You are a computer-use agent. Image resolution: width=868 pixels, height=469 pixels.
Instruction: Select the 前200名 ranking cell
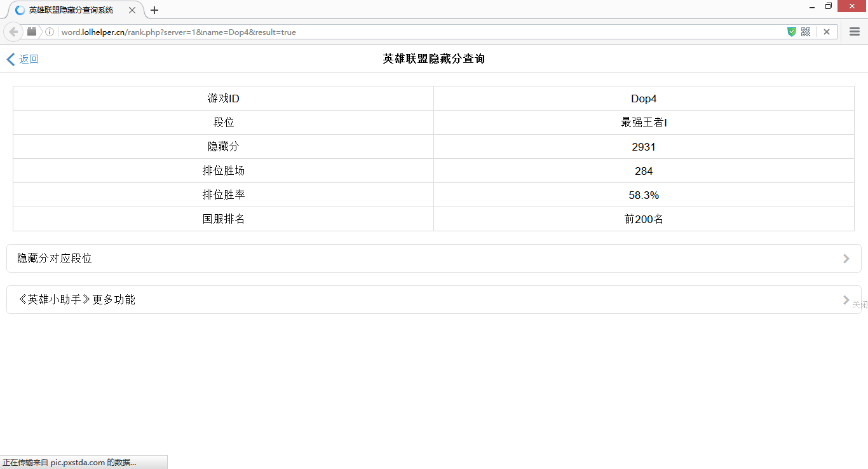tap(644, 219)
